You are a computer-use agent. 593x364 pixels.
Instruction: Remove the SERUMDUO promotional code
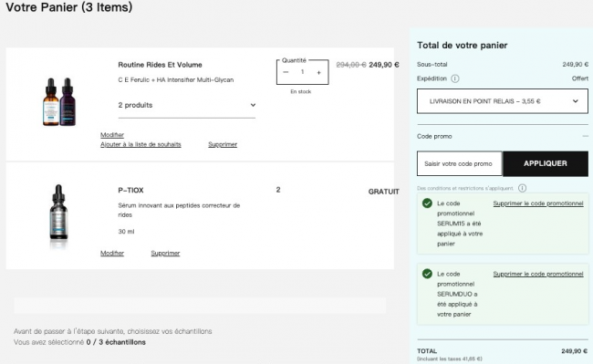click(538, 274)
